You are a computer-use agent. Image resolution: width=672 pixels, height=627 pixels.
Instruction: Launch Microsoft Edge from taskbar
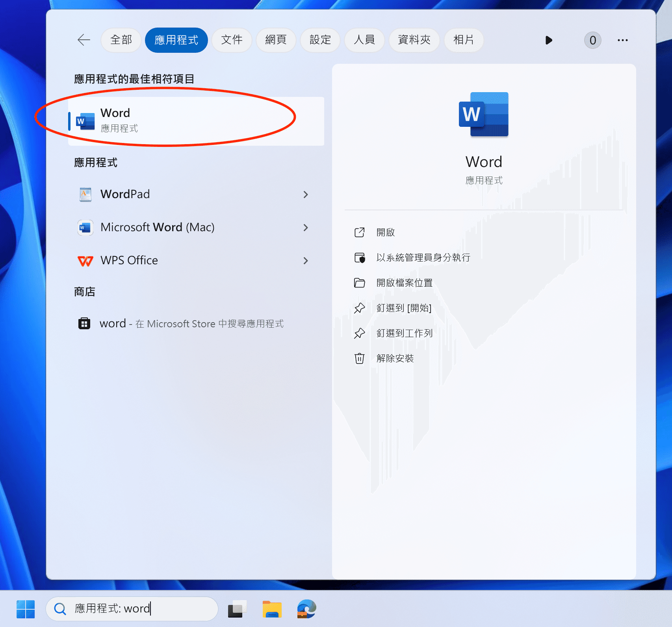click(306, 609)
